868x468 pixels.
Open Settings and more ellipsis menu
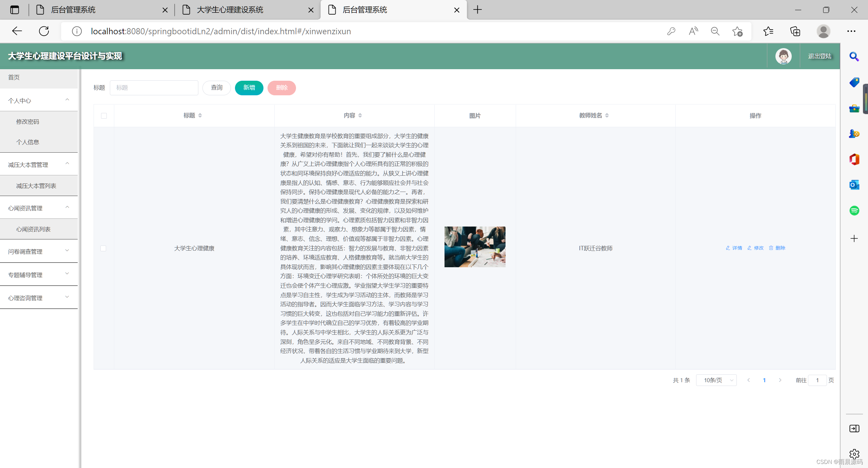coord(851,31)
